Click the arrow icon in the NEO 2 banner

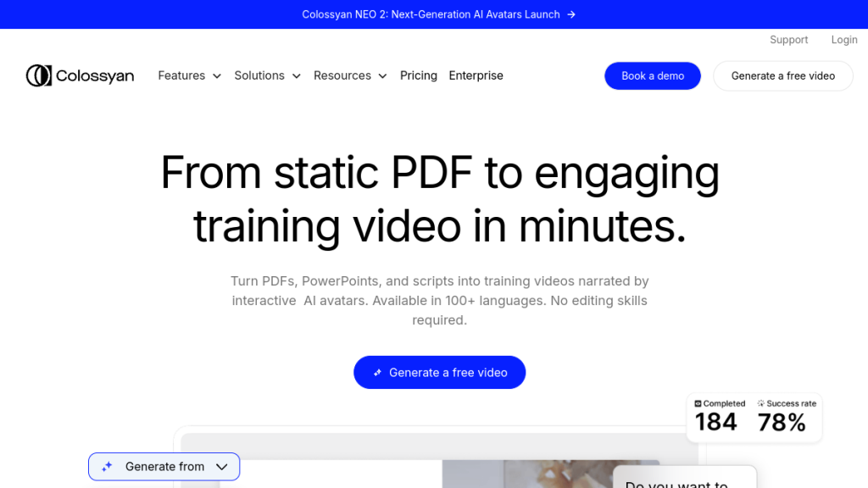571,14
